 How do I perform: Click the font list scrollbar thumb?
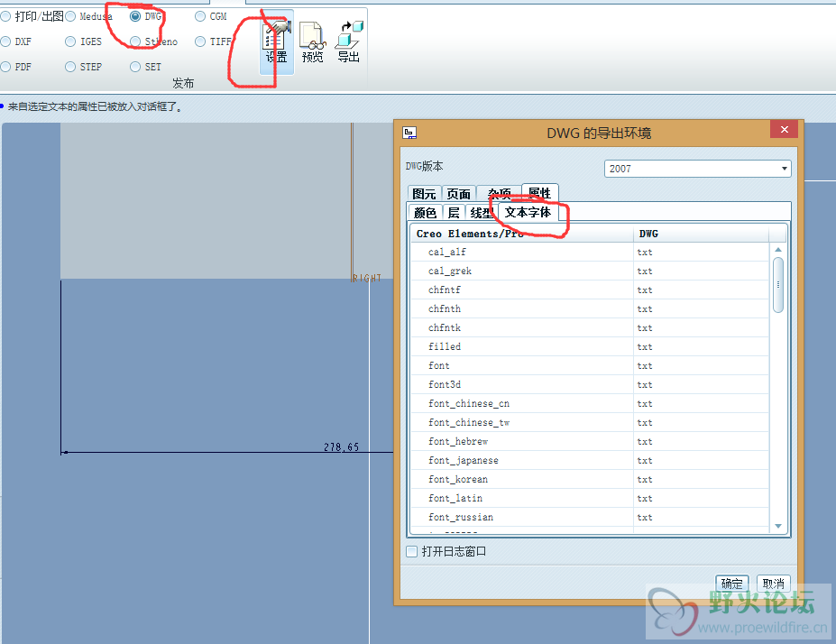[778, 285]
